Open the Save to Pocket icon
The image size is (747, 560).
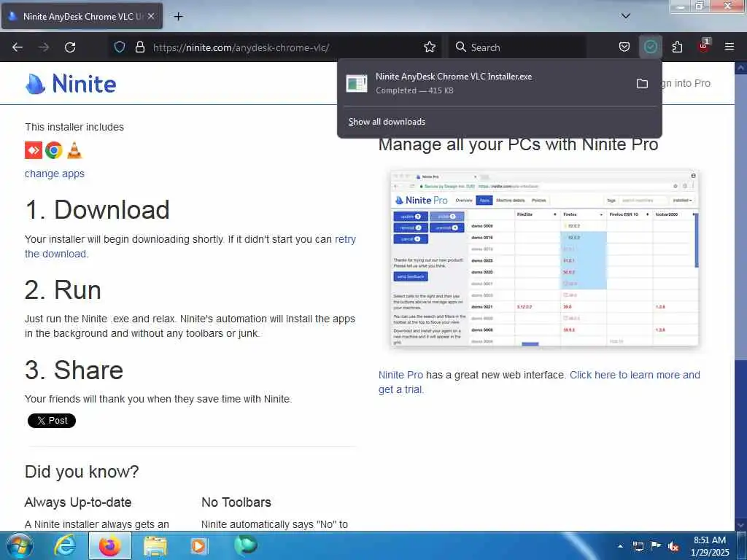click(x=624, y=47)
